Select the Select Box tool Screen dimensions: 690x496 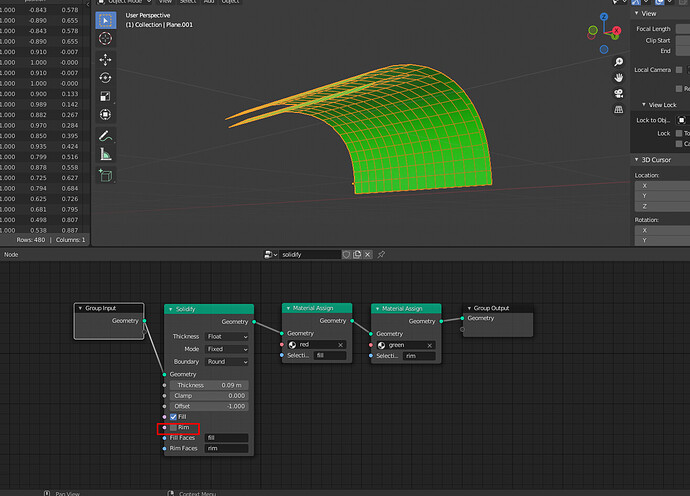[x=106, y=20]
